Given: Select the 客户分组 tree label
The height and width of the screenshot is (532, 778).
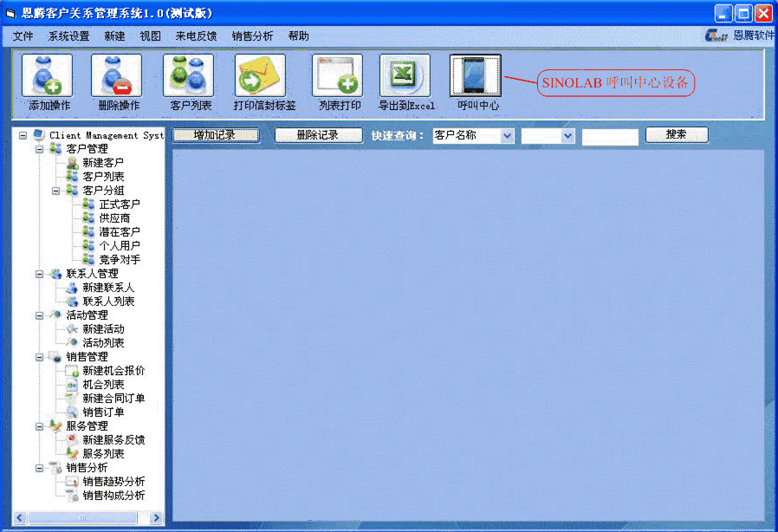Looking at the screenshot, I should pos(103,191).
